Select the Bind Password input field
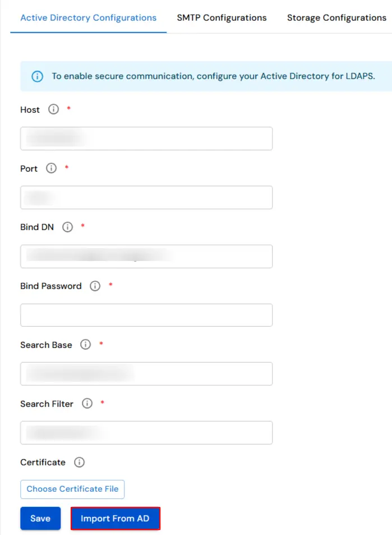The image size is (392, 535). point(146,315)
